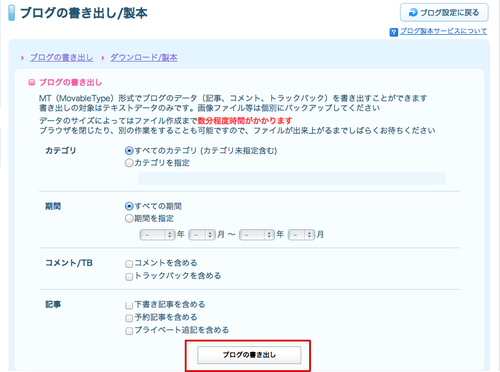The height and width of the screenshot is (372, 500).
Task: Click the ブログの書き出し export button
Action: coord(249,355)
